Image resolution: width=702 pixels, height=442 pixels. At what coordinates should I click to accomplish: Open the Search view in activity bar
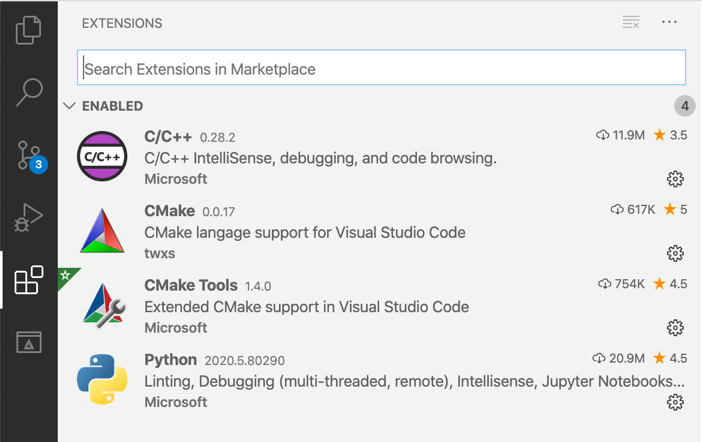(29, 92)
